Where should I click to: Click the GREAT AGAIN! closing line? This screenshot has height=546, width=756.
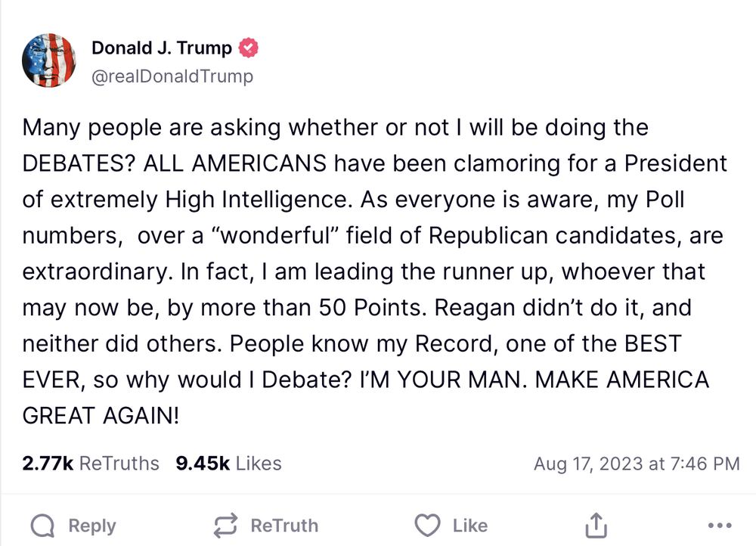tap(101, 416)
